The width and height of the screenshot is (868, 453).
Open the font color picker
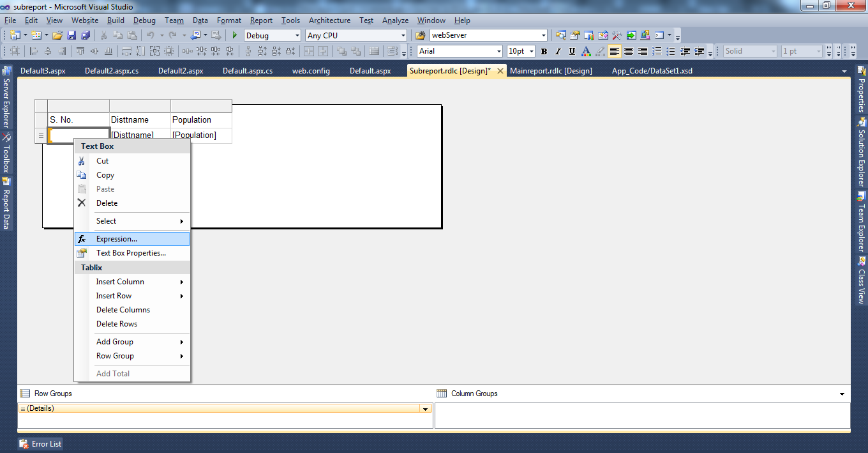(586, 50)
